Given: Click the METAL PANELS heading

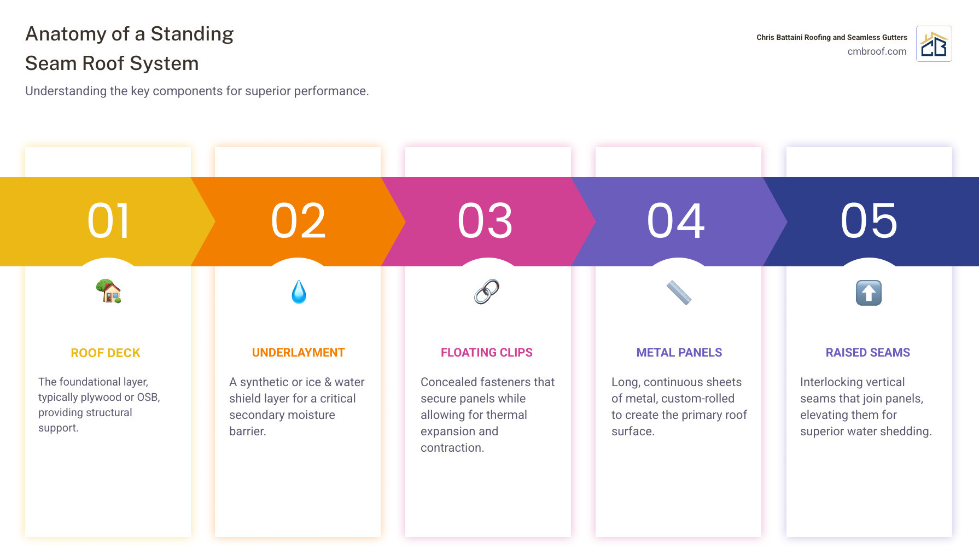Looking at the screenshot, I should [x=679, y=353].
